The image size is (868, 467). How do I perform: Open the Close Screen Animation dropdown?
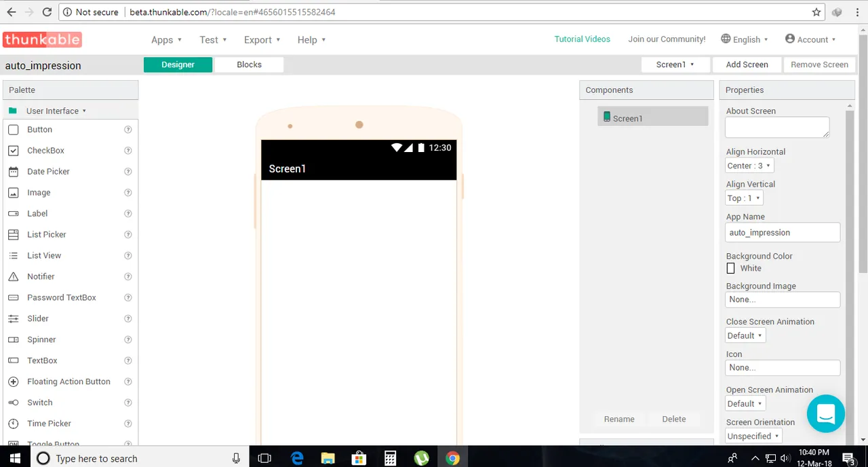click(x=745, y=336)
